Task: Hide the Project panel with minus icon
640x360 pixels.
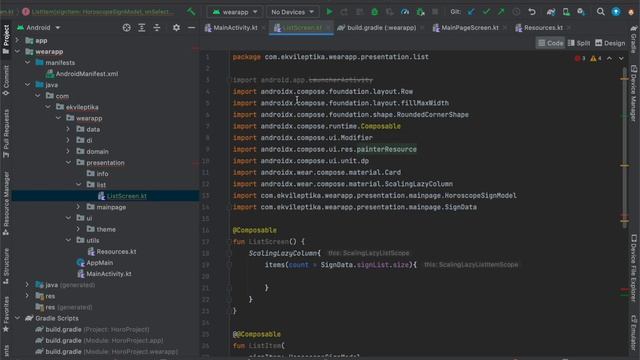Action: pos(191,28)
